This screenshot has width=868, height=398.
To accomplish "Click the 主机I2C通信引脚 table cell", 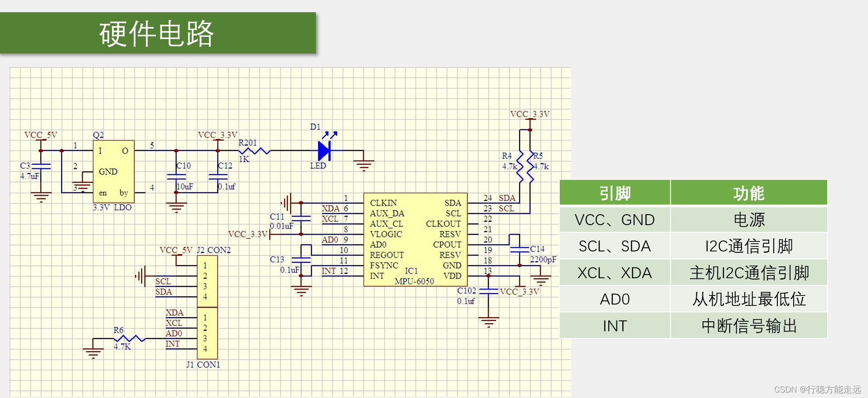I will click(x=749, y=273).
